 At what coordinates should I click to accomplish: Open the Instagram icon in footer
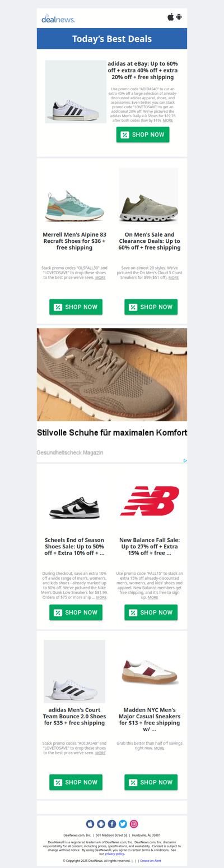[x=134, y=824]
